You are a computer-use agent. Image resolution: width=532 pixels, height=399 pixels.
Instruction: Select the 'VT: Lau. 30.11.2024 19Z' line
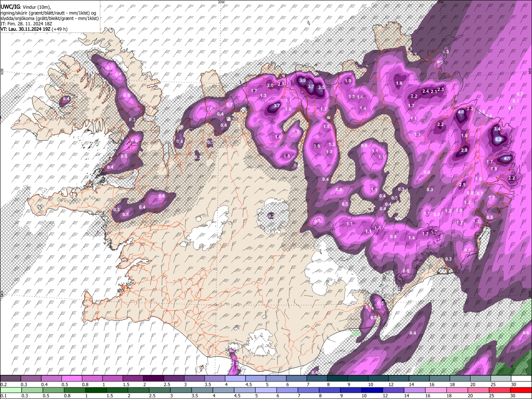click(25, 29)
